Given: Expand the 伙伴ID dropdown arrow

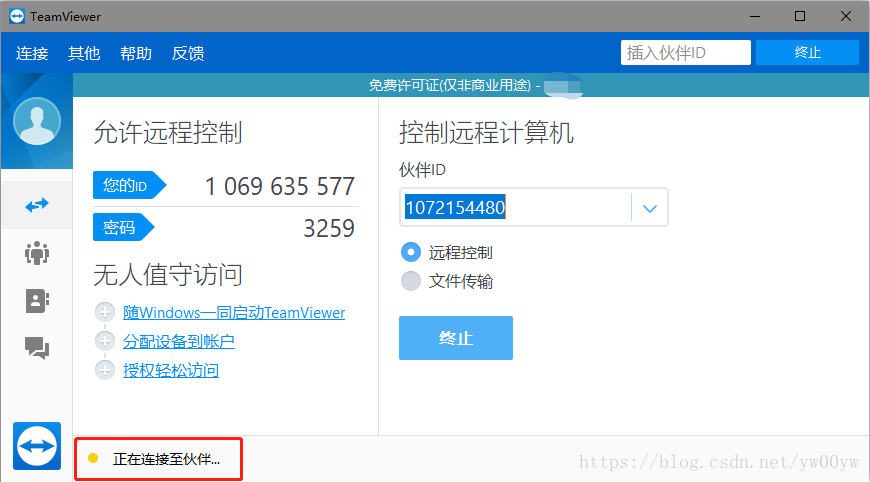Looking at the screenshot, I should tap(650, 208).
